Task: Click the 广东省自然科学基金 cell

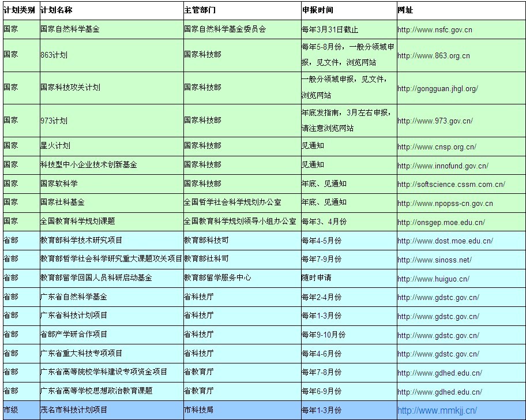Action: coord(112,297)
